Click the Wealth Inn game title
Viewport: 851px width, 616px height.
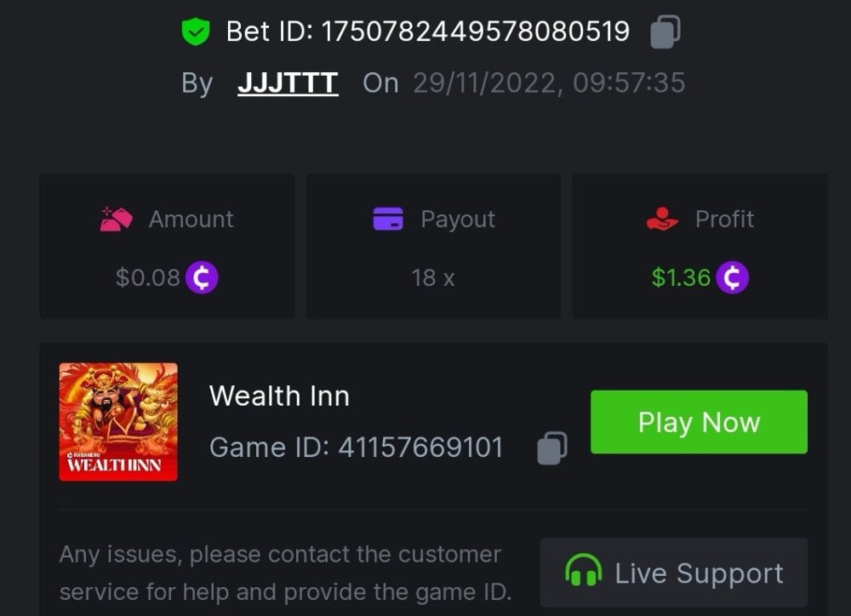(279, 396)
